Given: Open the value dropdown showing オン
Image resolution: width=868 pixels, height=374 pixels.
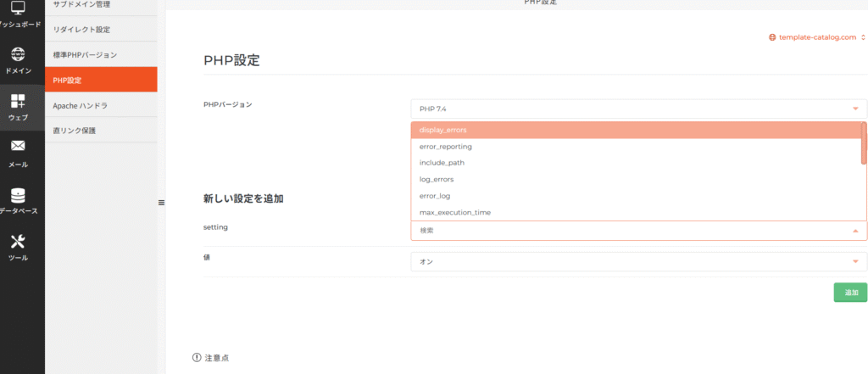Looking at the screenshot, I should (854, 262).
